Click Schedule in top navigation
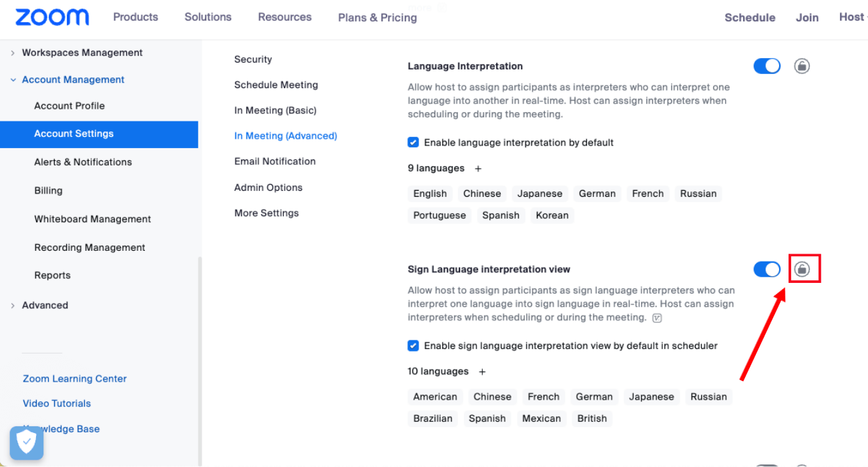This screenshot has height=467, width=868. [x=750, y=17]
